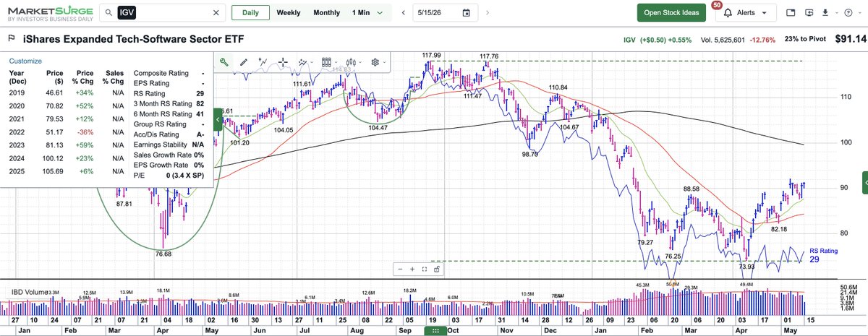Switch to the Daily chart tab
This screenshot has width=868, height=336.
tap(250, 13)
